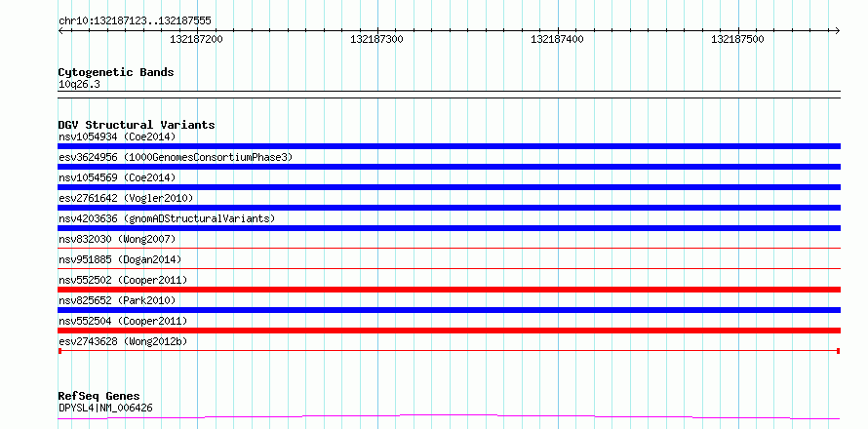Click the thin red nsv951885 (Dogan2014) line
The height and width of the screenshot is (429, 868).
click(449, 269)
